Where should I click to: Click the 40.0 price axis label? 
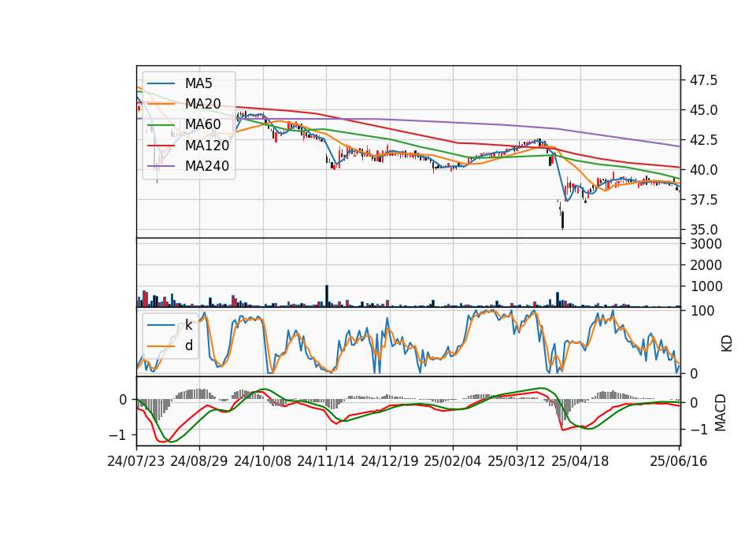click(703, 170)
